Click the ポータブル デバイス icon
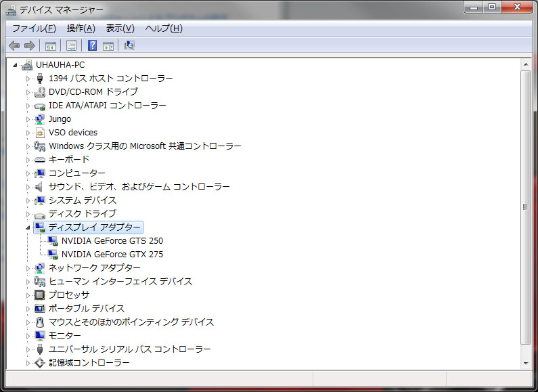The width and height of the screenshot is (538, 392). [x=40, y=309]
